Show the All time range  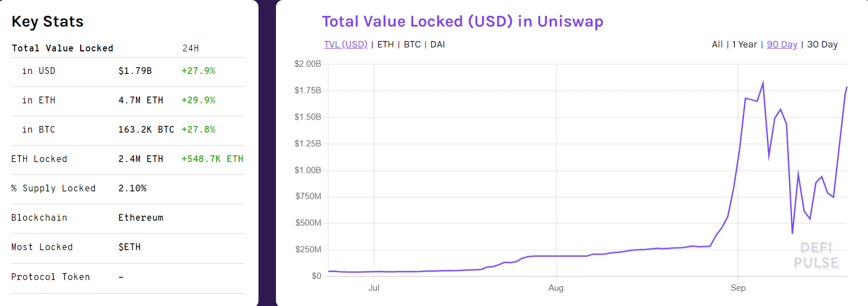pos(717,44)
